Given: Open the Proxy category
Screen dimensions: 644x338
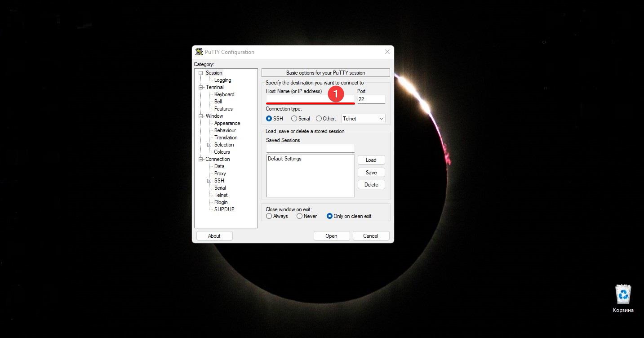Looking at the screenshot, I should coord(220,173).
